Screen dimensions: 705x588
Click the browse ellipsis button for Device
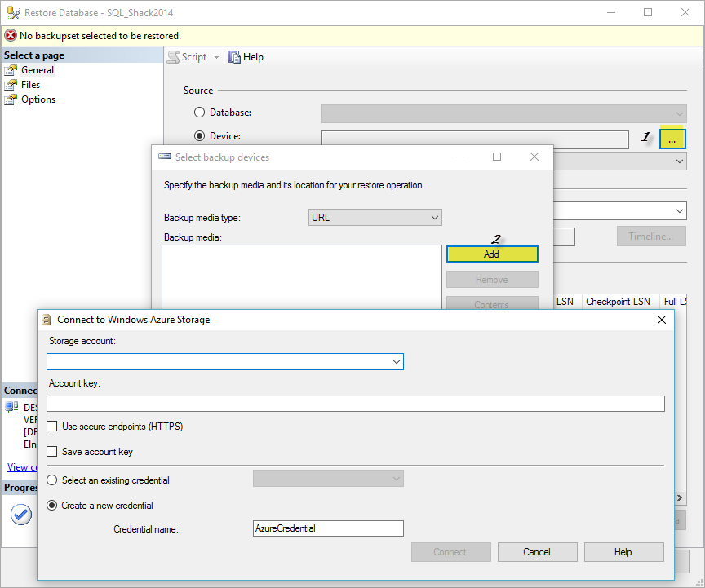672,139
